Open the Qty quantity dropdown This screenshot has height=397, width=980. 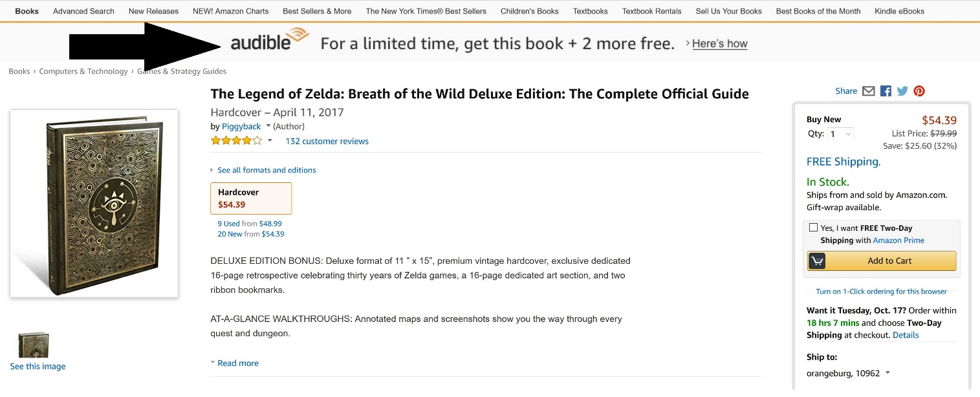pos(840,134)
